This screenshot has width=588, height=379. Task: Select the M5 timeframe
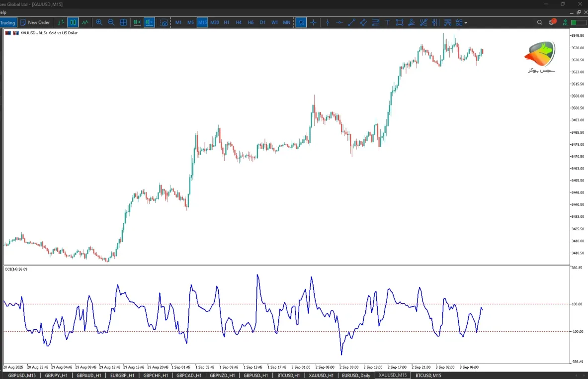coord(190,22)
